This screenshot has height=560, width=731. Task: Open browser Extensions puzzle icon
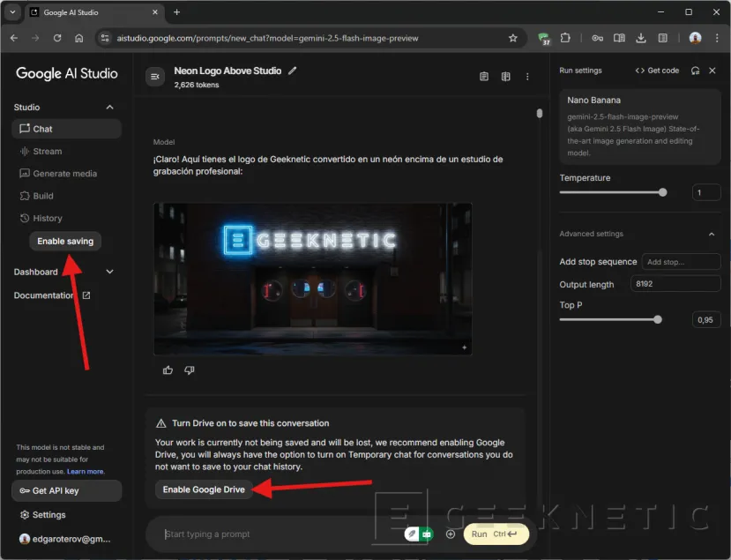[x=565, y=38]
